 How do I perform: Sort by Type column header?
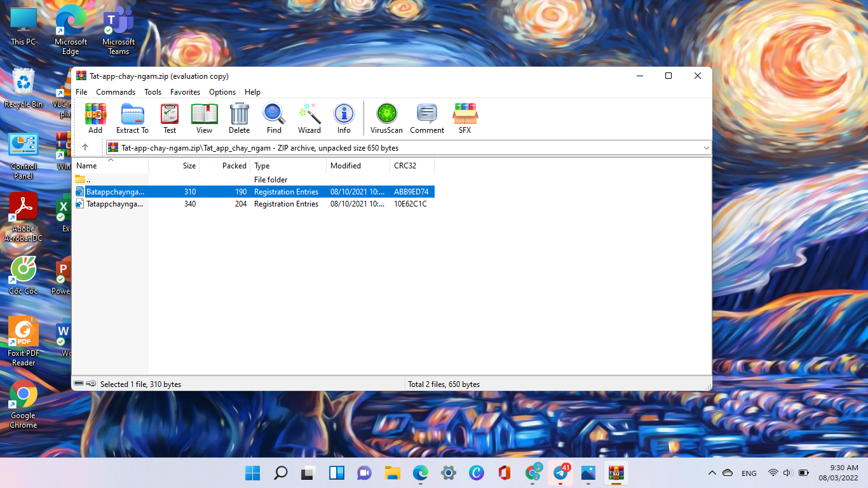(288, 166)
